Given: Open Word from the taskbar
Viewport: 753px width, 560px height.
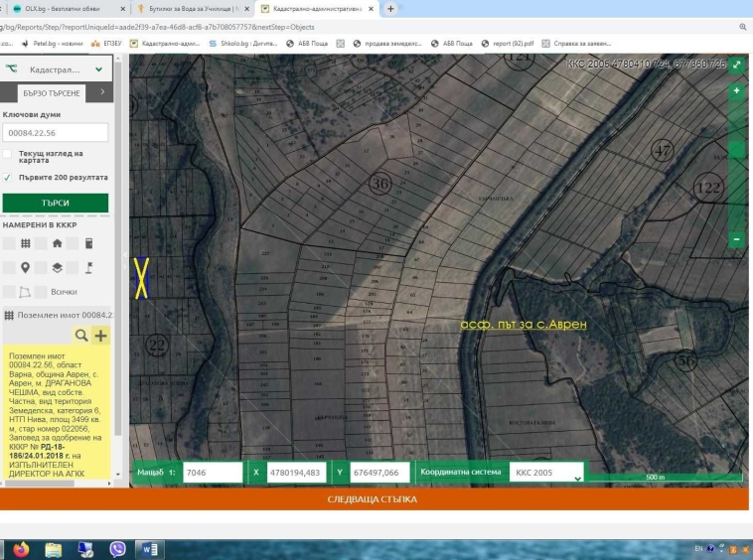Looking at the screenshot, I should (149, 549).
